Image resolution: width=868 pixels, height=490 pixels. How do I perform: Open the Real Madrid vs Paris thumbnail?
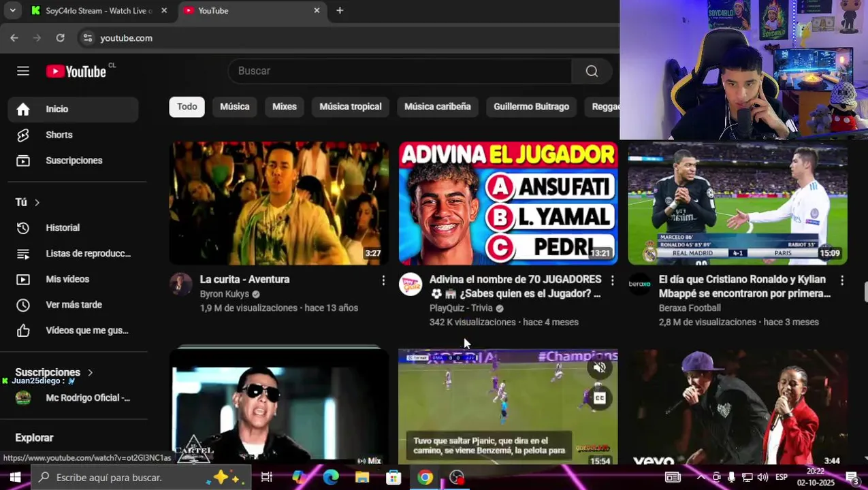(737, 203)
